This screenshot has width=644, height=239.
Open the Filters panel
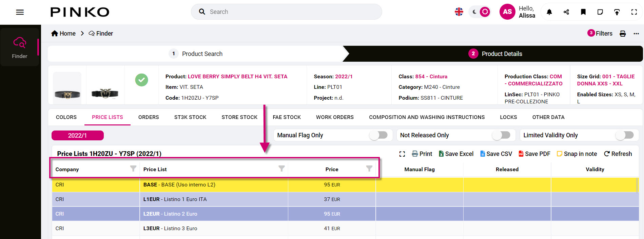coord(600,33)
